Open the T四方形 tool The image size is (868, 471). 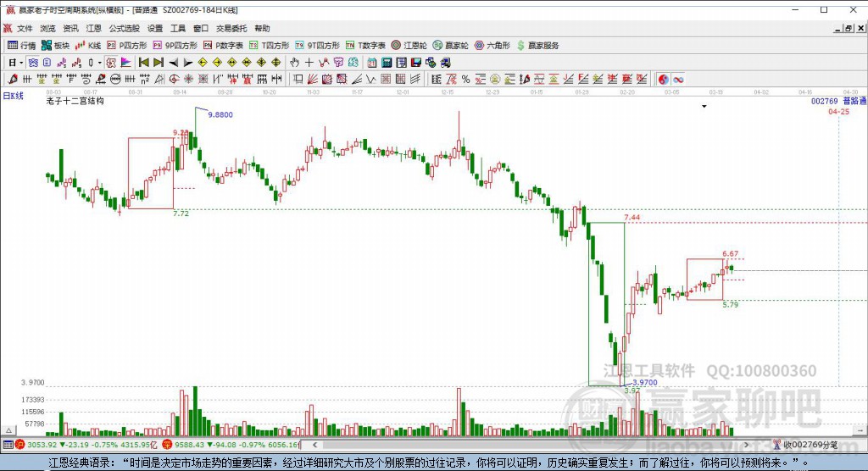coord(269,46)
